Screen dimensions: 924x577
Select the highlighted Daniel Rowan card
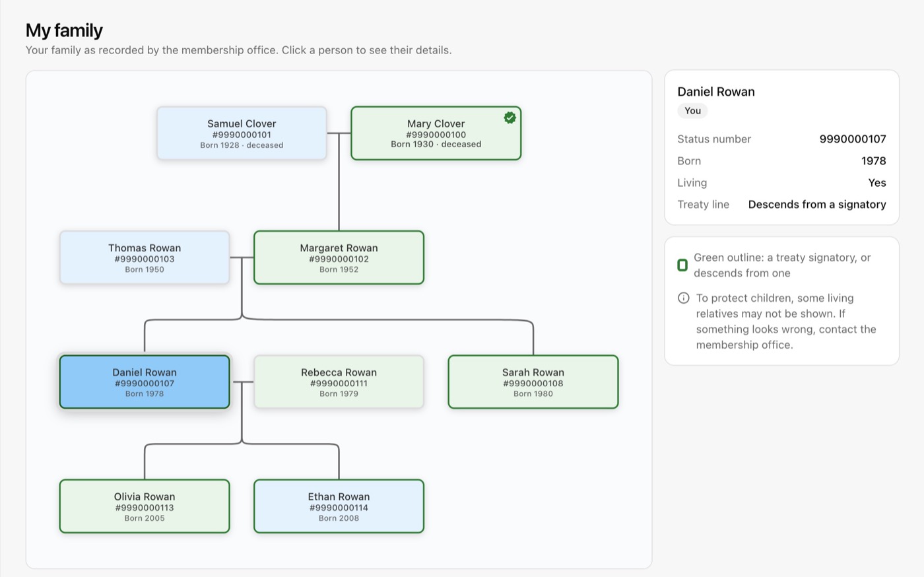(145, 382)
